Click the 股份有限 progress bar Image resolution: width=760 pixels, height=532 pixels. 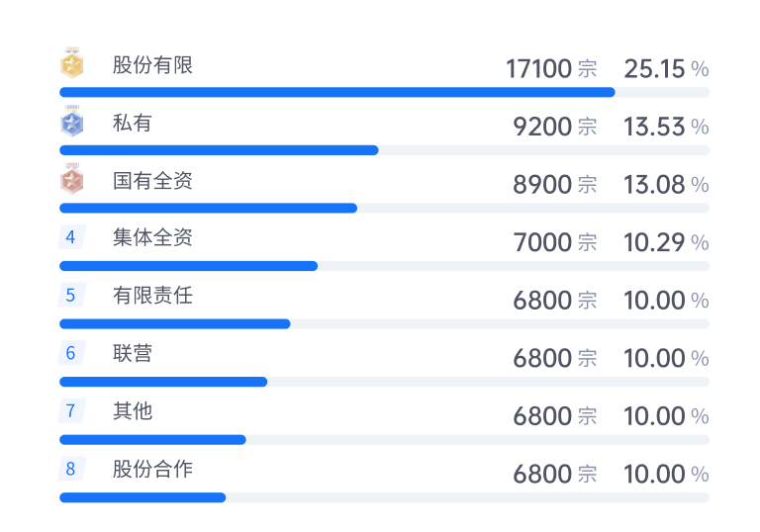pos(384,92)
